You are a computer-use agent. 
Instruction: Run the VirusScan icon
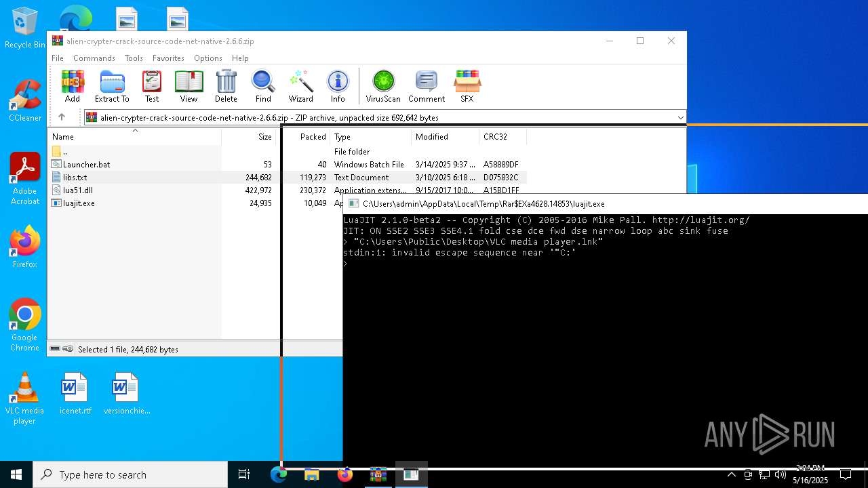(x=383, y=86)
